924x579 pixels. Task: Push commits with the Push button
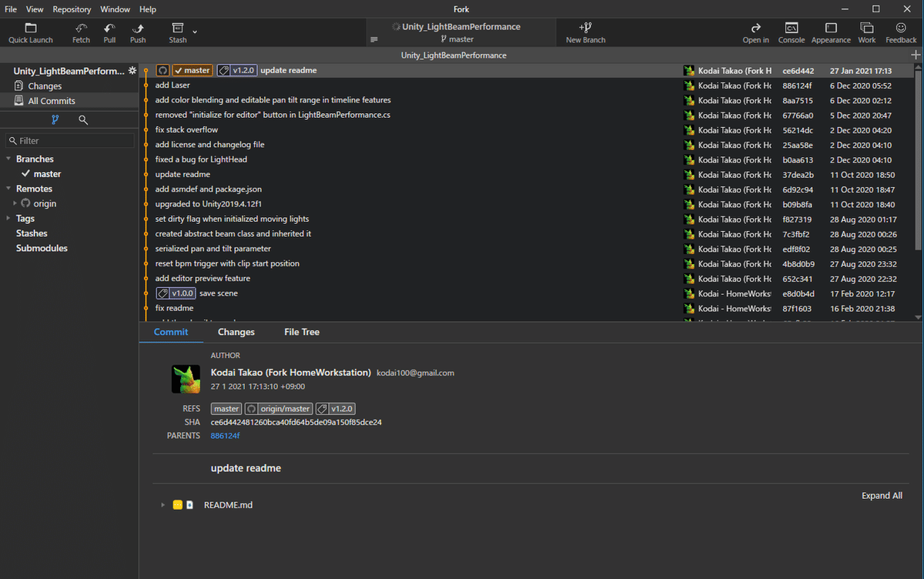pos(138,33)
